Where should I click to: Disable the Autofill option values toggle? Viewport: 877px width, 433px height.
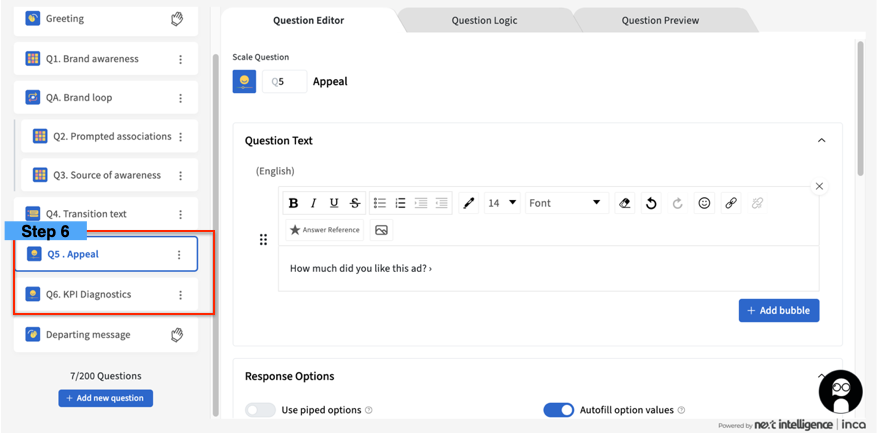point(558,410)
